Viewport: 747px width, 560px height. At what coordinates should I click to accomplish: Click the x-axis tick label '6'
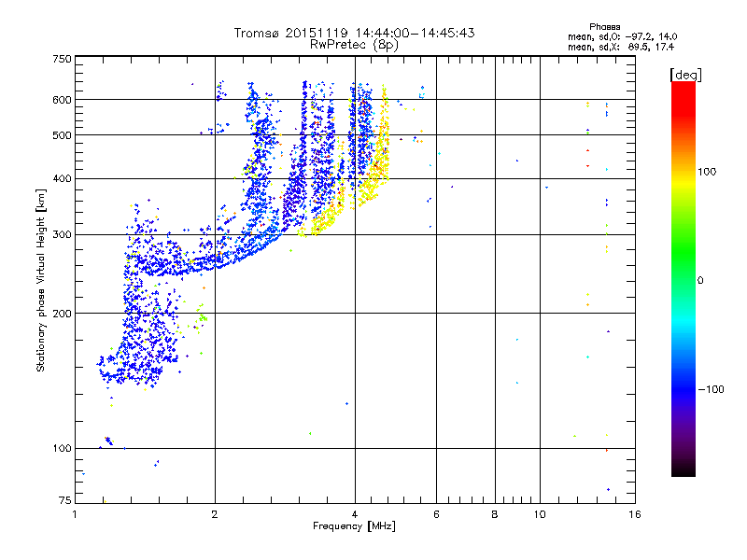point(436,514)
